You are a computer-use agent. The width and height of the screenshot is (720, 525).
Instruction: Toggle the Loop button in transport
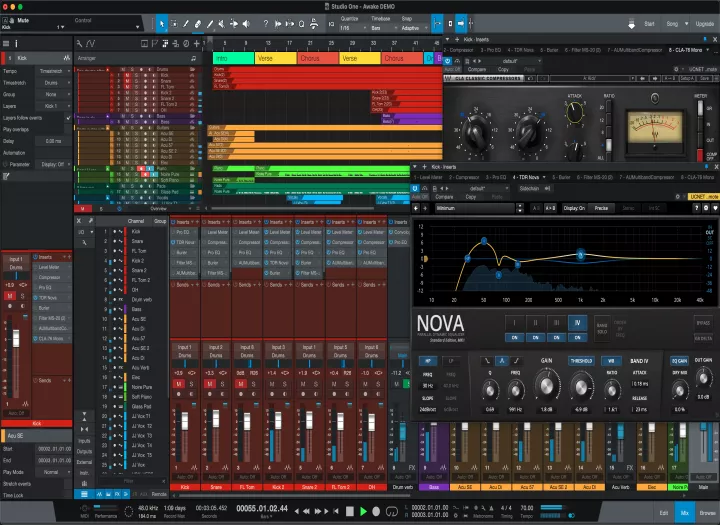(392, 511)
